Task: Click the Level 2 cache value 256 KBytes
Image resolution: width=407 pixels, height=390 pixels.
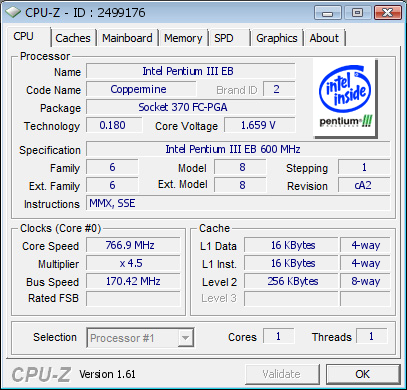Action: 291,281
